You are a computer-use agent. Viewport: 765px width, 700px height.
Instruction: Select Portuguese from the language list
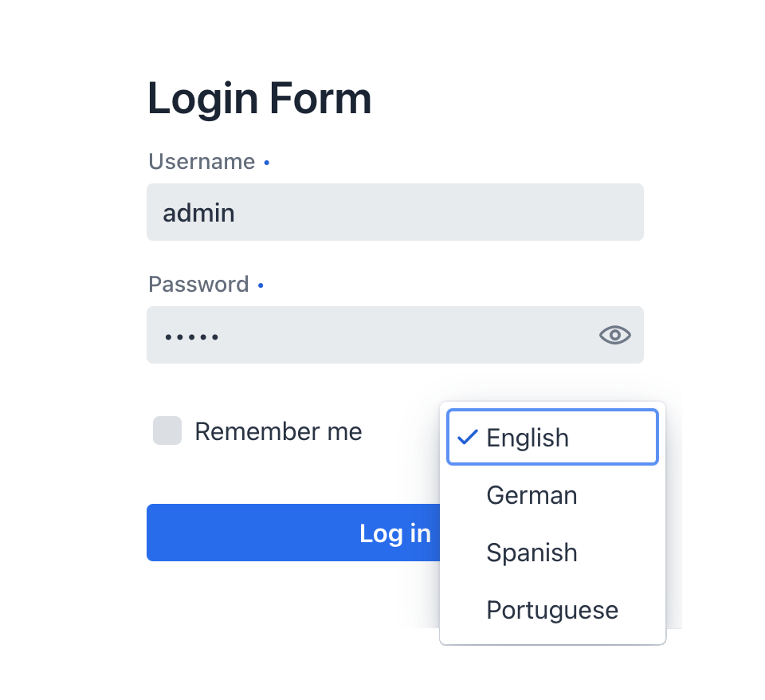(x=551, y=610)
